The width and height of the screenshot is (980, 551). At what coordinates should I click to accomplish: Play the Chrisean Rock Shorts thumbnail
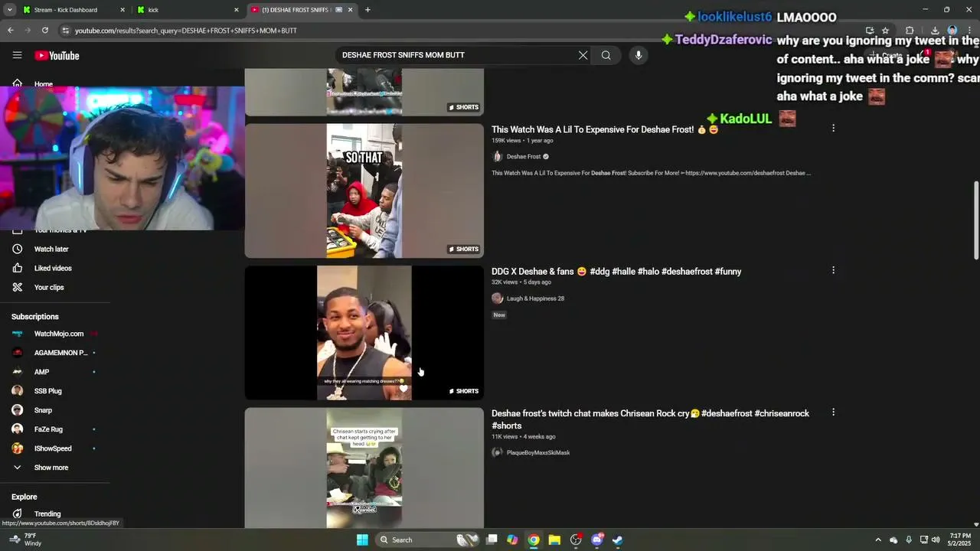coord(364,468)
